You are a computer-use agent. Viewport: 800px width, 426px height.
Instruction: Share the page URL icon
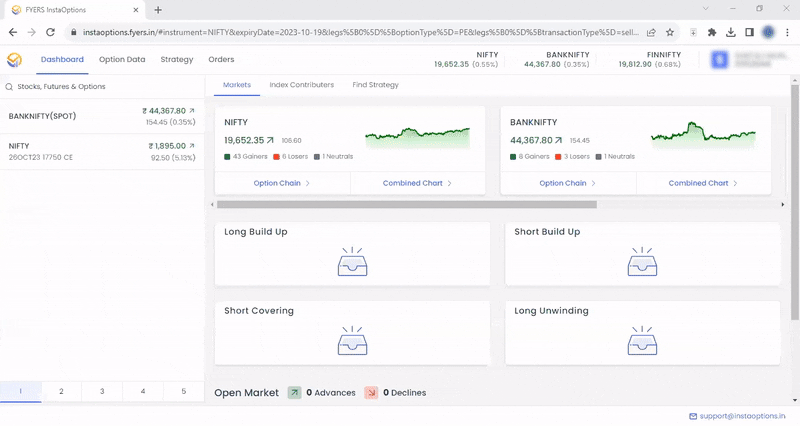tap(651, 32)
